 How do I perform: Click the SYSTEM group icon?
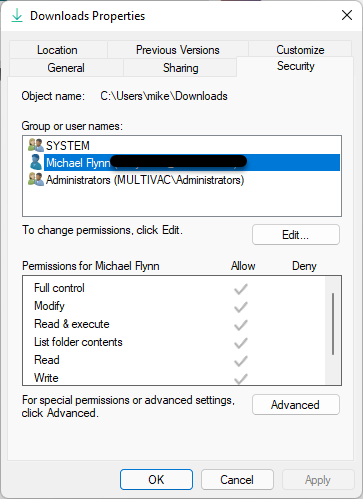tap(36, 145)
